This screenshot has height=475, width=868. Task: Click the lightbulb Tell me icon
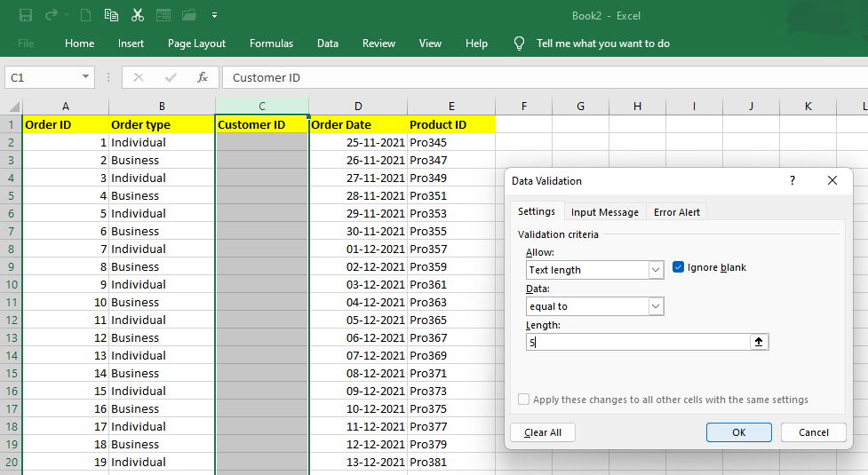(x=520, y=44)
